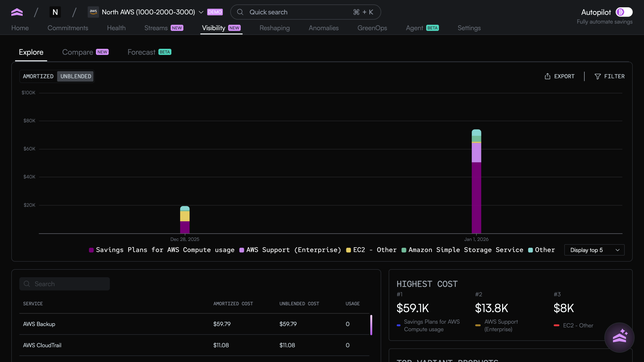Open the Commitments navigation link

pos(68,28)
